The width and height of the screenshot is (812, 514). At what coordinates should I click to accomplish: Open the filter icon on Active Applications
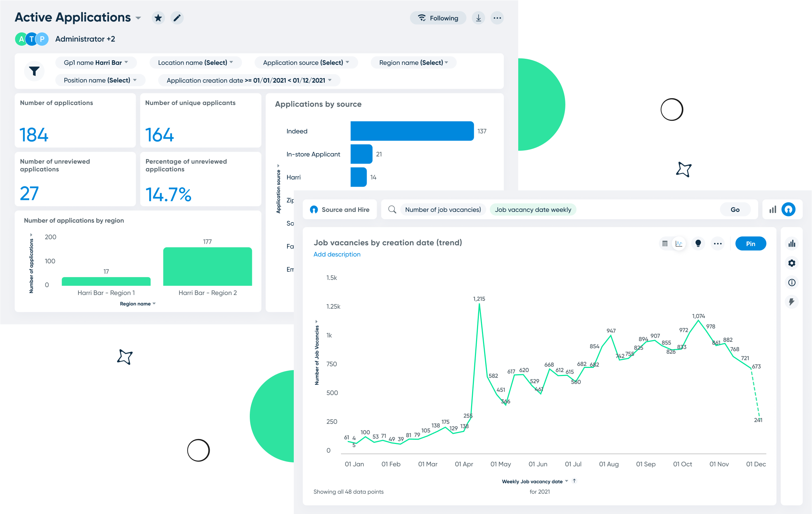tap(34, 71)
